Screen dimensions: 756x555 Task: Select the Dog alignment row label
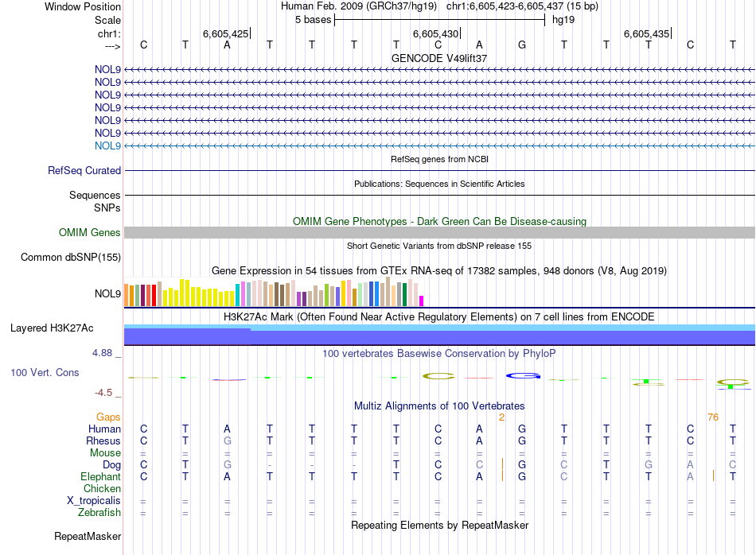(x=112, y=465)
